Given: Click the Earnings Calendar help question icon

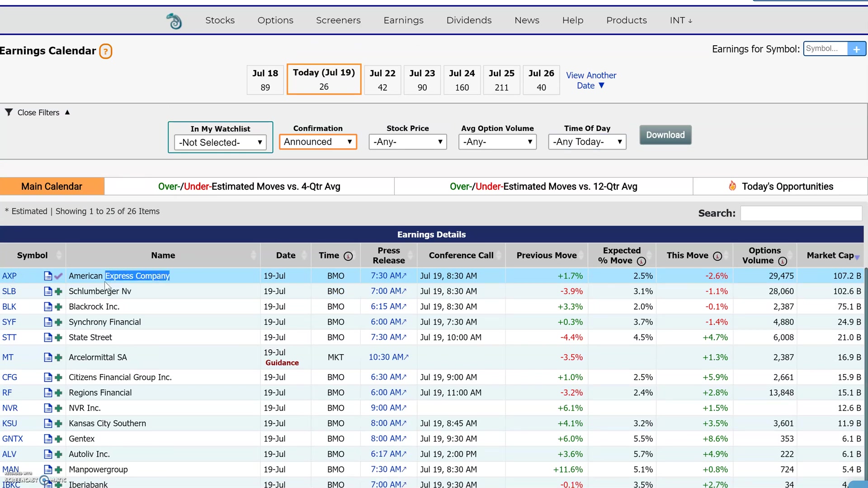Looking at the screenshot, I should pyautogui.click(x=105, y=51).
